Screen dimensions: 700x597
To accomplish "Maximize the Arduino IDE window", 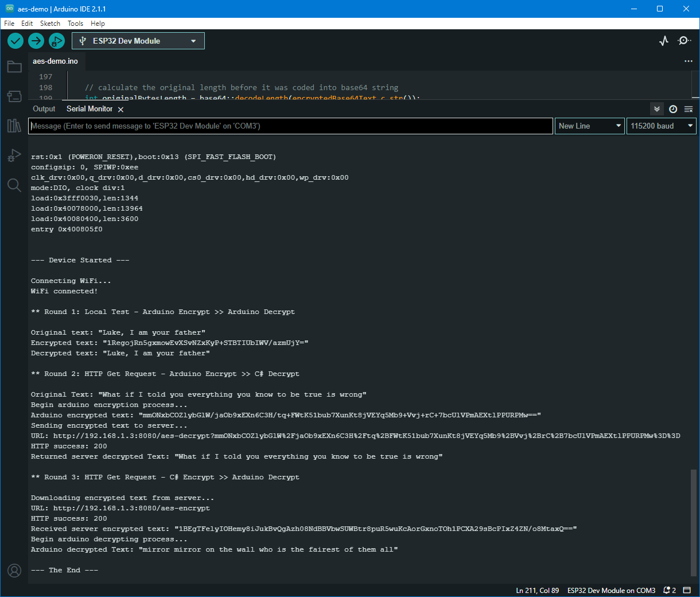I will point(660,9).
